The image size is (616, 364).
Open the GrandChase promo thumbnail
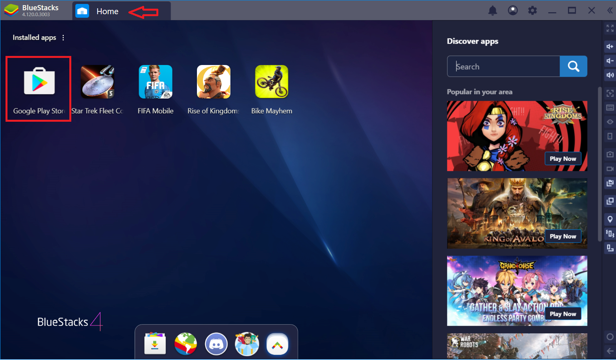(517, 291)
